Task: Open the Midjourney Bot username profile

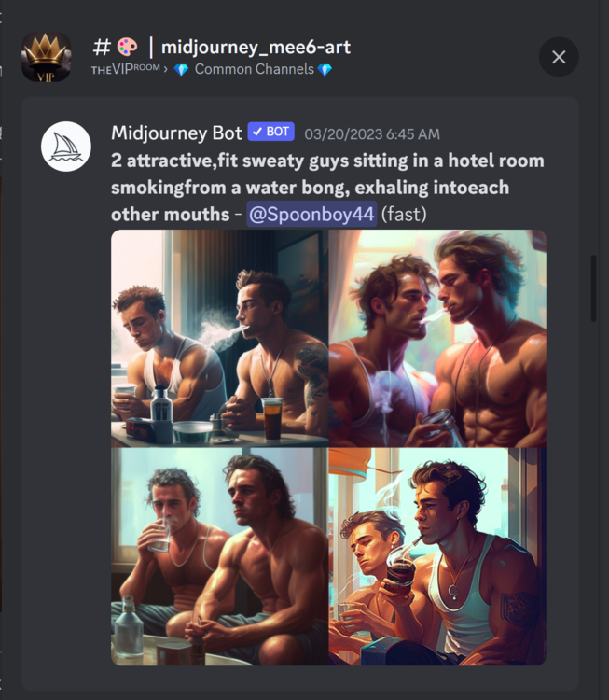Action: point(176,133)
